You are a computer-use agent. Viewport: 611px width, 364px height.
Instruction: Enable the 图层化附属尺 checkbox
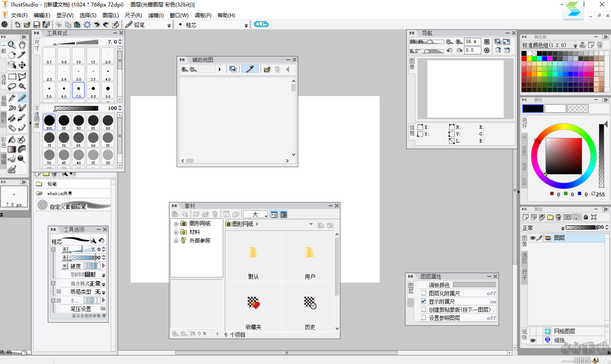pos(424,293)
